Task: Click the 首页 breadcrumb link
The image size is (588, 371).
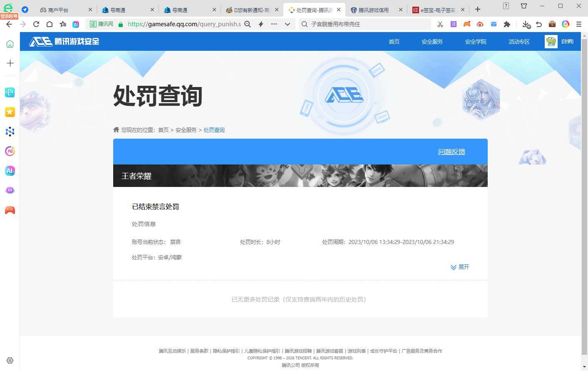Action: 162,129
